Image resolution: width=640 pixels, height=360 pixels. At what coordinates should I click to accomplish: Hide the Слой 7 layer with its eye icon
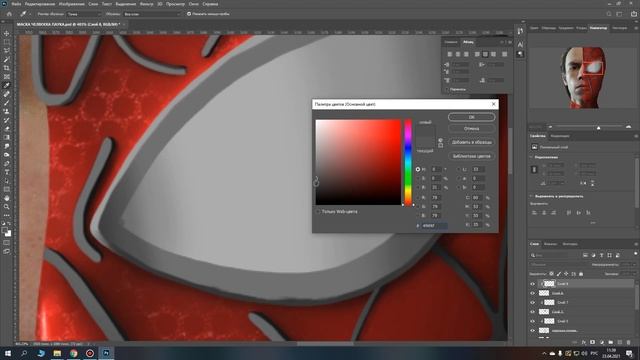[x=532, y=302]
